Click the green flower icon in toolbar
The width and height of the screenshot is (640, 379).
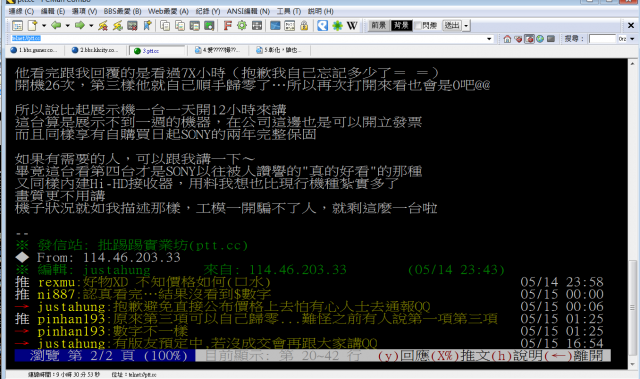point(337,26)
